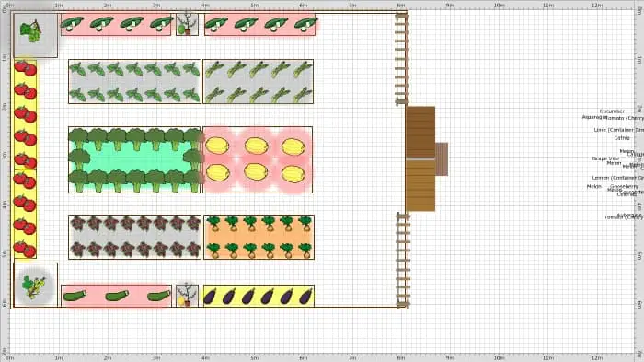Screen dimensions: 644x362
Task: Select top-left root vegetable in the orange bed
Action: 213,224
